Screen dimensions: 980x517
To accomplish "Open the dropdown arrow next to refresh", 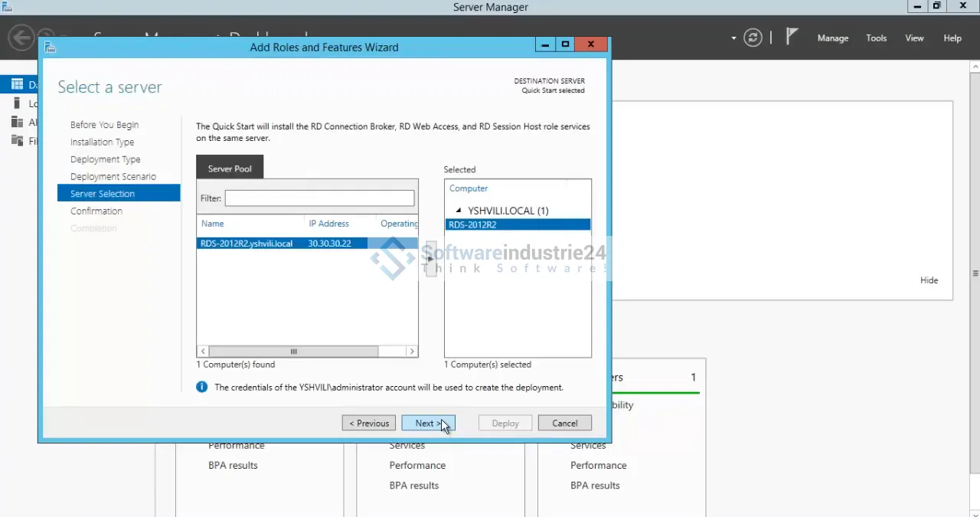I will click(733, 38).
